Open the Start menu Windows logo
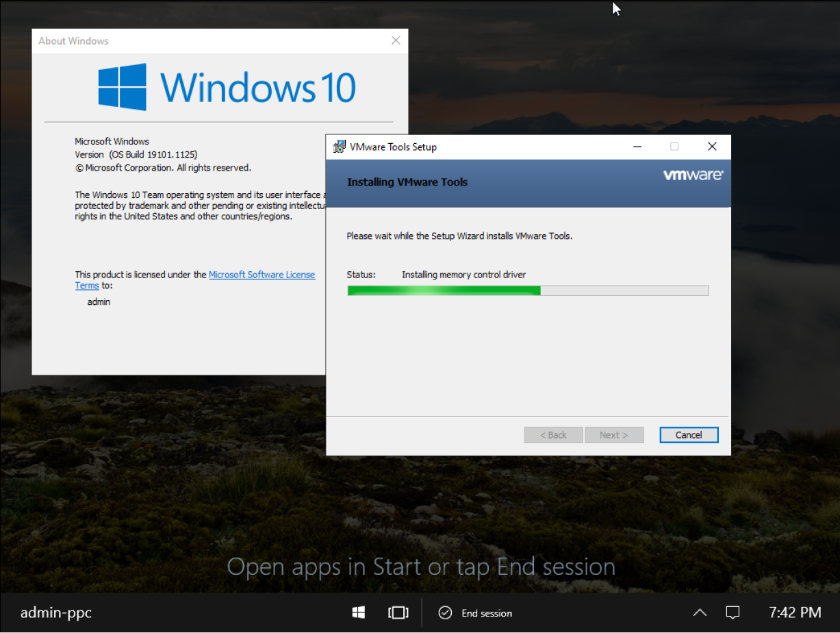Image resolution: width=840 pixels, height=633 pixels. pyautogui.click(x=358, y=612)
